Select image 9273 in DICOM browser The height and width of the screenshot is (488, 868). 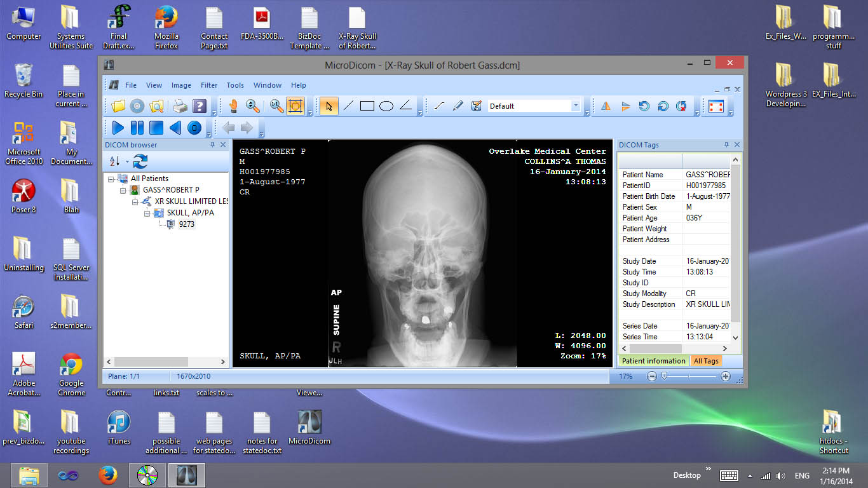(187, 224)
